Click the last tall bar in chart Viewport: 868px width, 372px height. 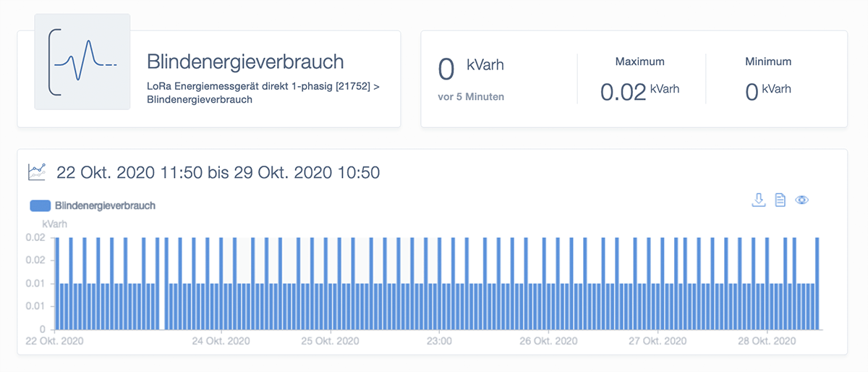817,282
